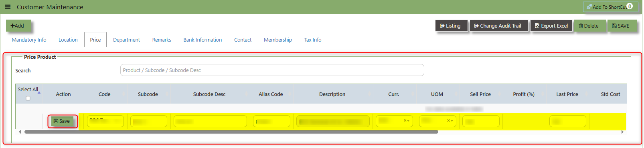
Task: Click the top green SAVE button
Action: pyautogui.click(x=622, y=26)
